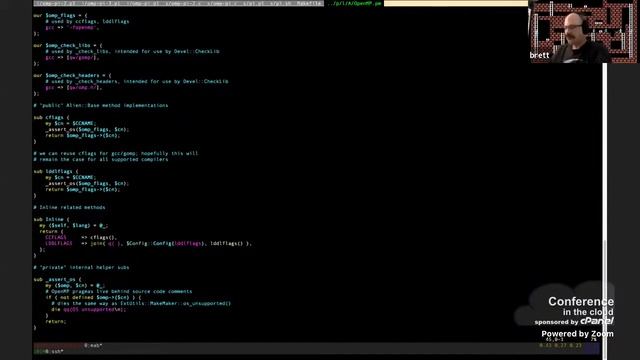Click the 'sub lddlflags {' line
The height and width of the screenshot is (360, 640).
[x=56, y=171]
